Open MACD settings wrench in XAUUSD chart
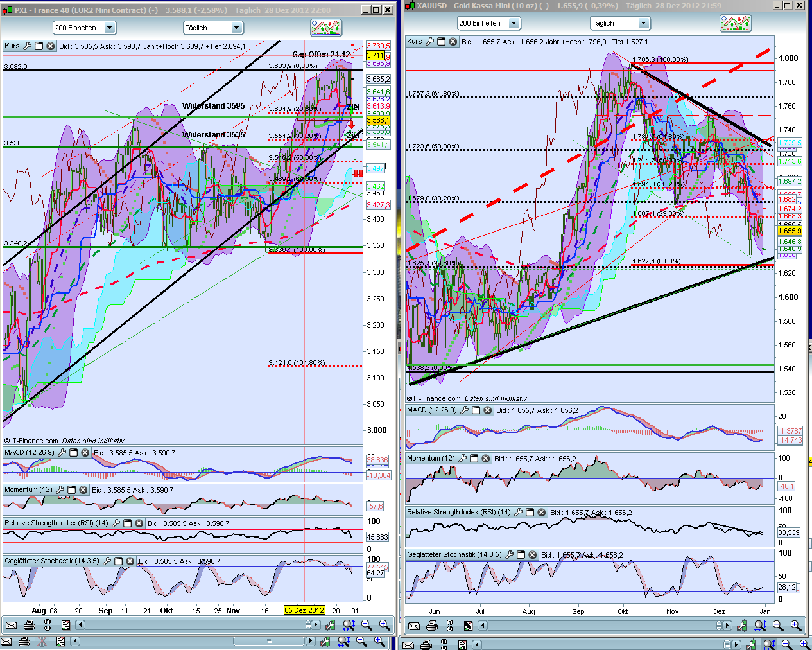Screen dimensions: 812x650 point(464,410)
